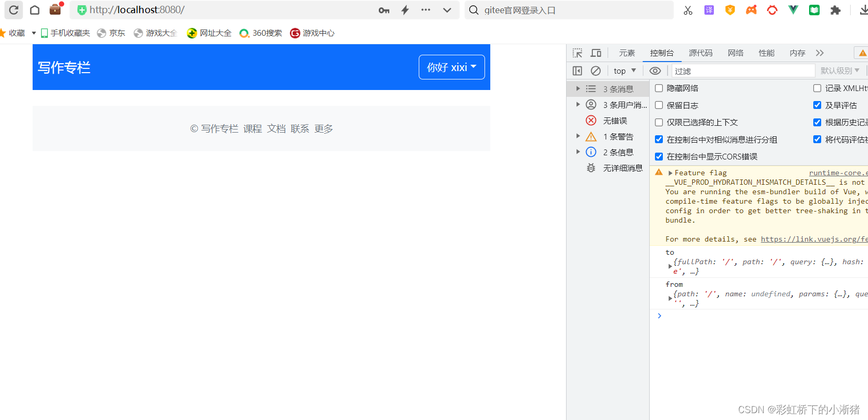Click the orange shield yen extension icon

730,10
